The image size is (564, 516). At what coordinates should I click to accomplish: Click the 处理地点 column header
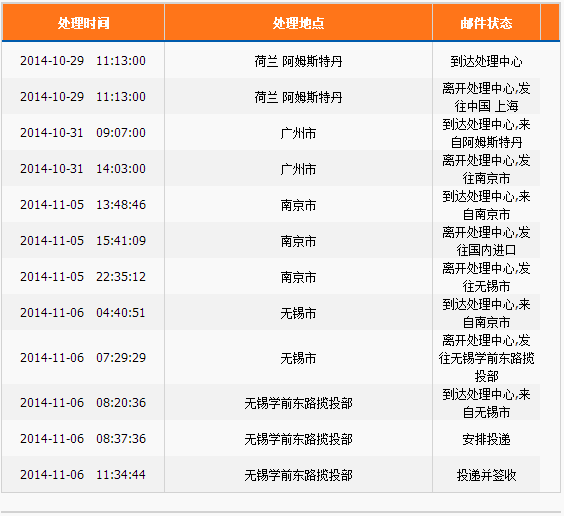(x=298, y=23)
